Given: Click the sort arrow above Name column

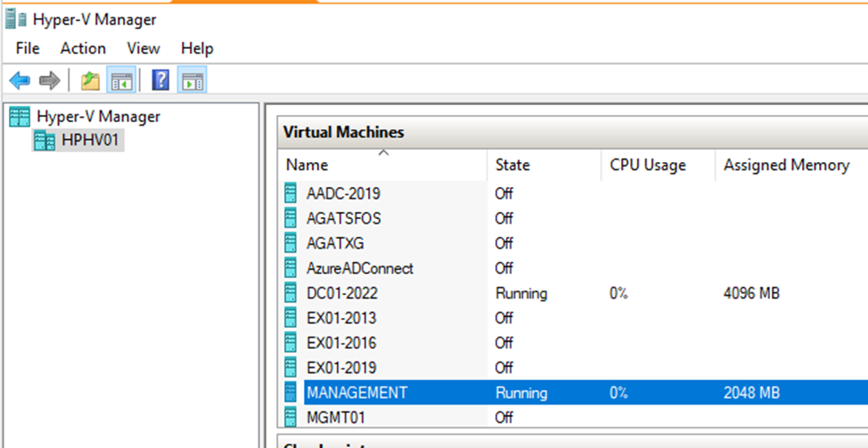Looking at the screenshot, I should coord(383,152).
